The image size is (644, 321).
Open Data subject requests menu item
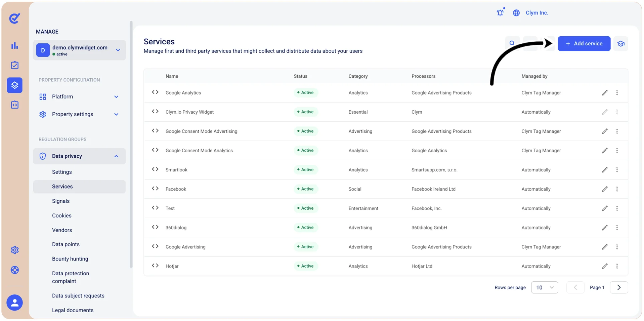78,296
